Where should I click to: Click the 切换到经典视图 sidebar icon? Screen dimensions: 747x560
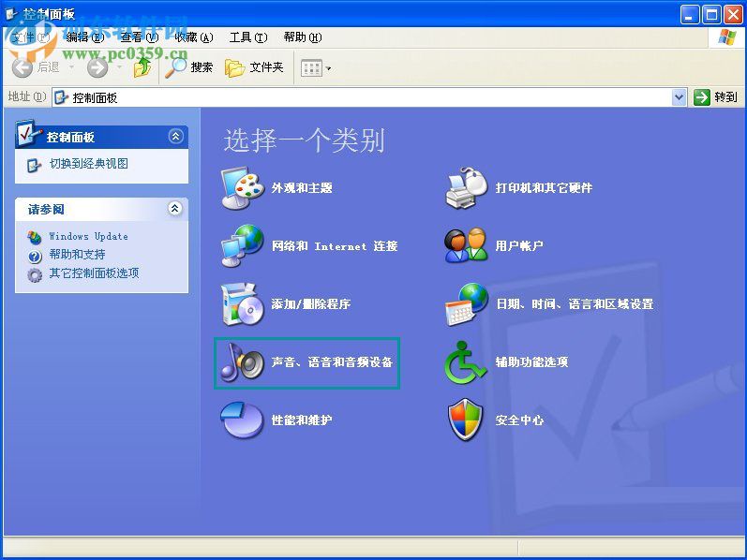point(34,165)
